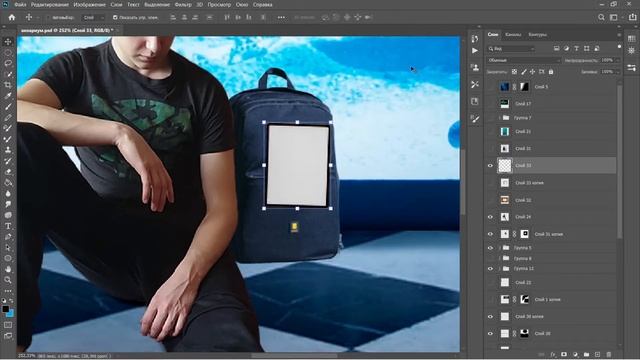Hide the Слой 30 копия layer
This screenshot has width=640, height=360.
[490, 317]
